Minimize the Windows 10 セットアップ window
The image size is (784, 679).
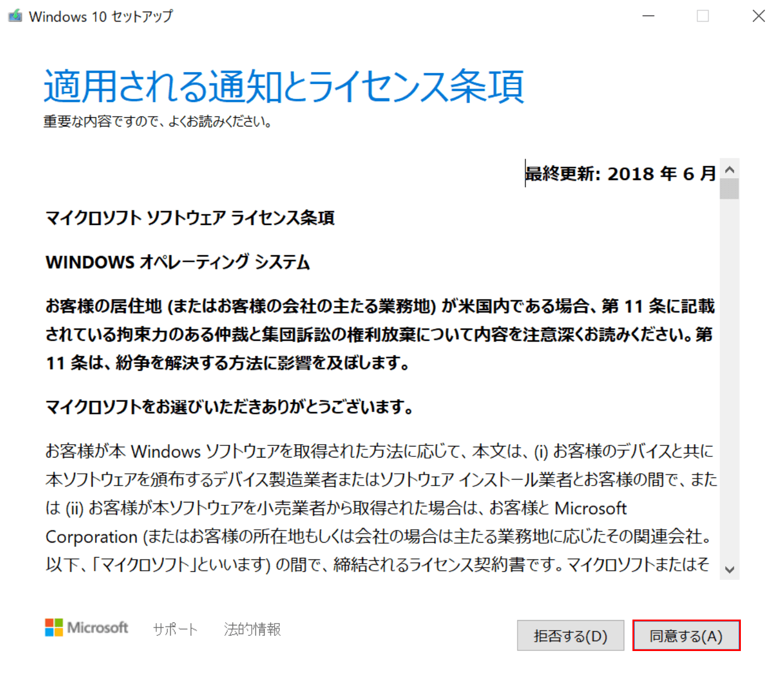click(648, 16)
